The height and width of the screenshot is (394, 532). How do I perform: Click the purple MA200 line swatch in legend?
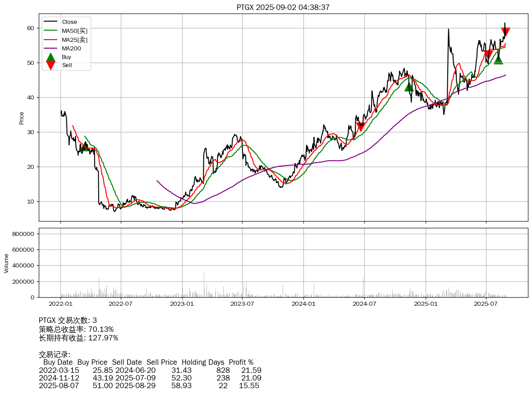coord(50,48)
